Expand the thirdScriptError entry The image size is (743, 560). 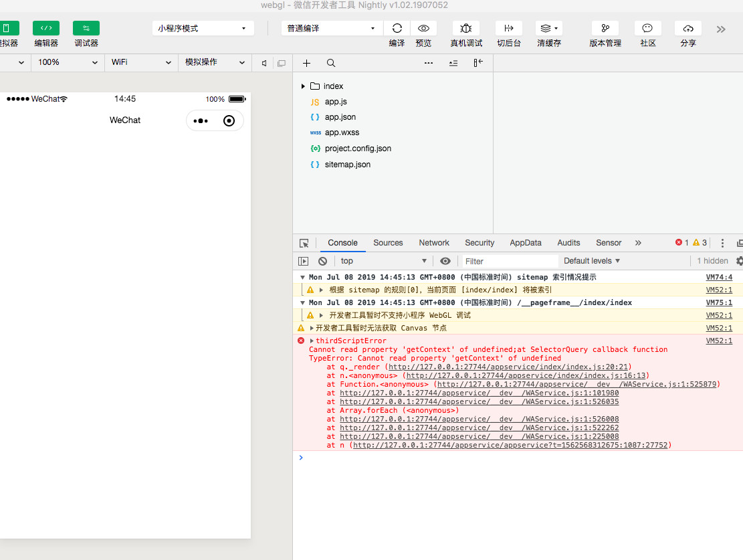click(312, 341)
